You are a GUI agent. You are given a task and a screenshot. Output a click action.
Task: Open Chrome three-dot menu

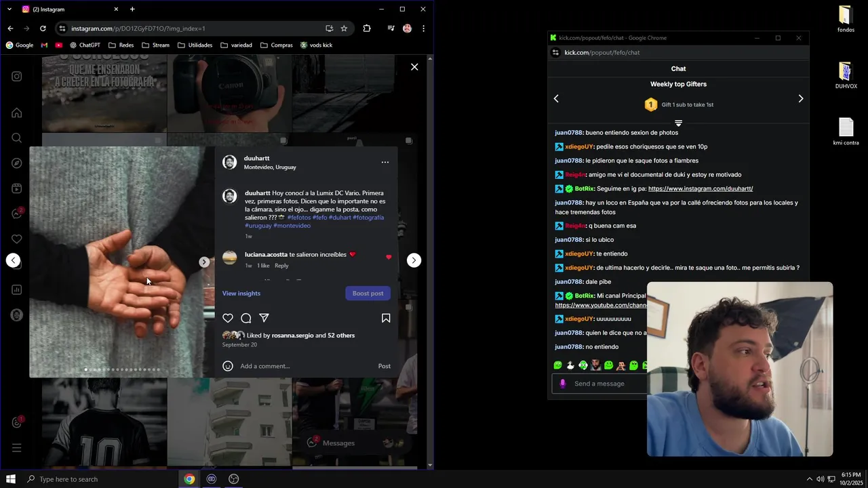(x=423, y=28)
